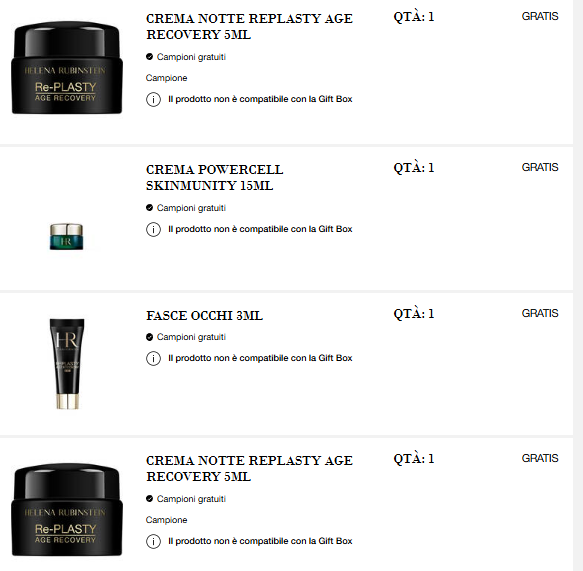Click info icon under Powercell Skinmunity cream
This screenshot has width=583, height=571.
[153, 229]
